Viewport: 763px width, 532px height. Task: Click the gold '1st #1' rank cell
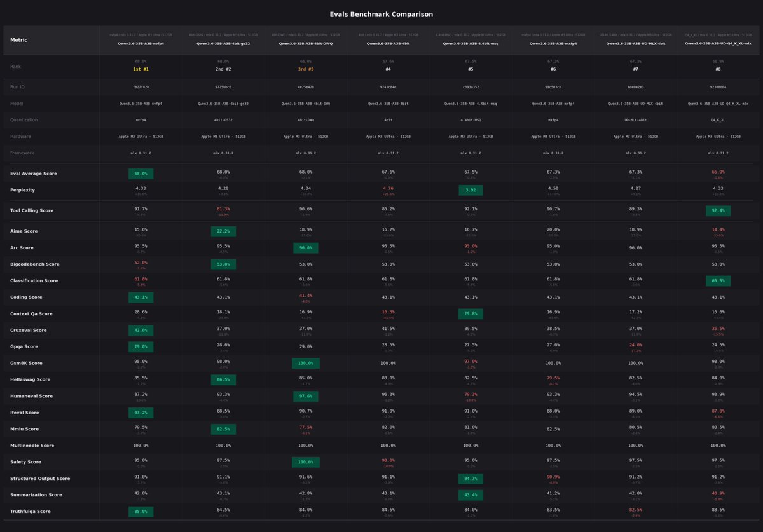point(141,69)
